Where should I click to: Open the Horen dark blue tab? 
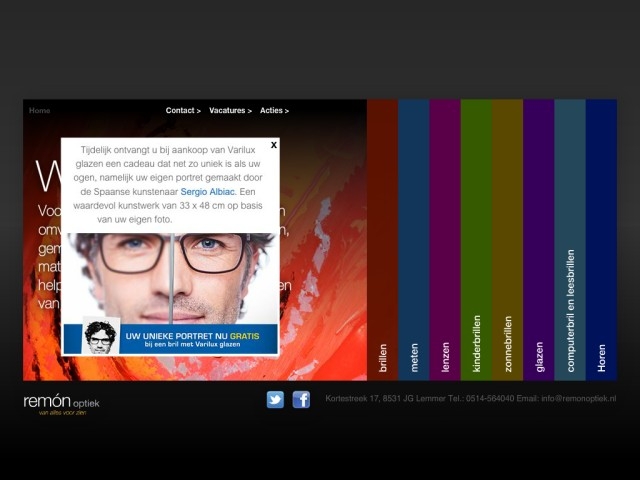[601, 240]
